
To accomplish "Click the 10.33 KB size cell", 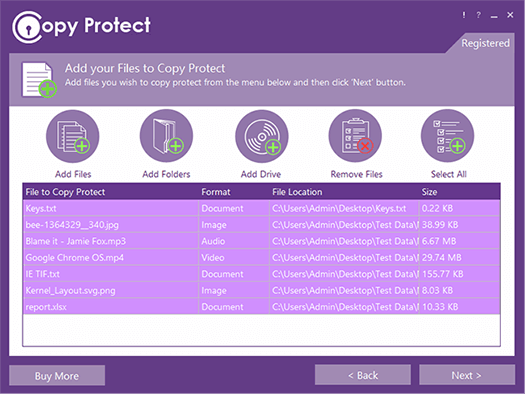I will (x=459, y=307).
